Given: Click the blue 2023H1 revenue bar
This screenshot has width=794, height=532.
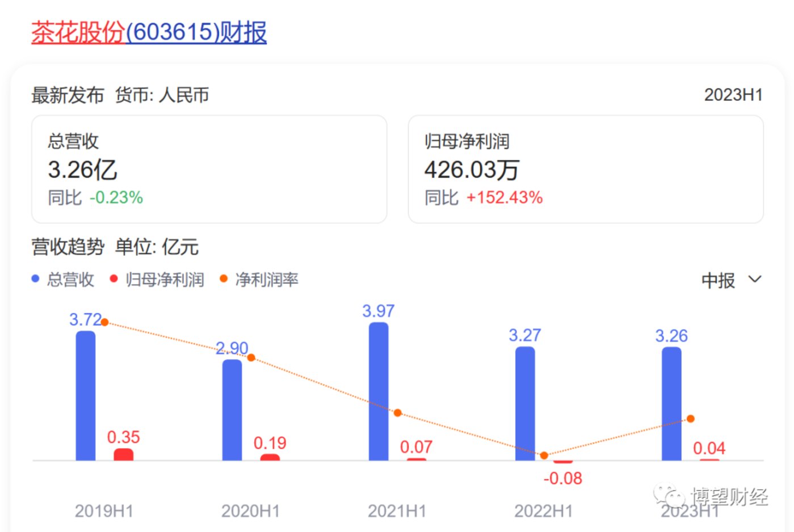Looking at the screenshot, I should [671, 404].
